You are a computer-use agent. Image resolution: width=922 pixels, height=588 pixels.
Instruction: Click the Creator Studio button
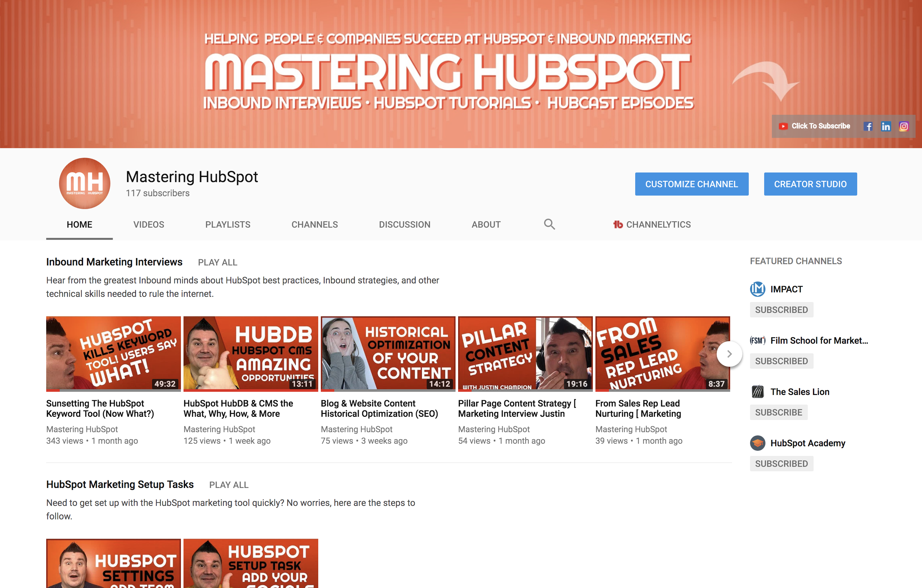(810, 184)
